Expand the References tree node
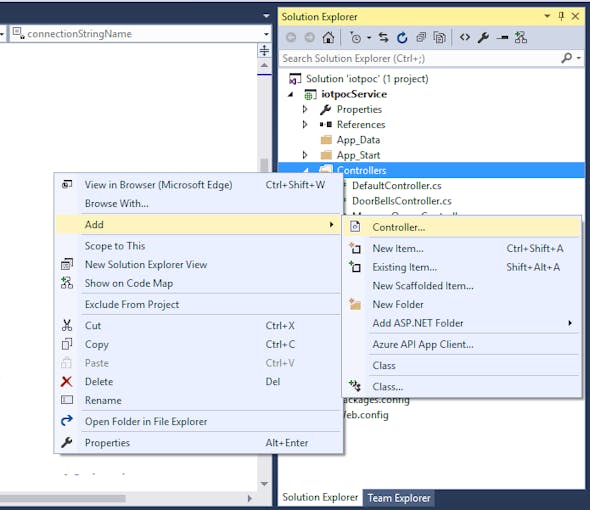This screenshot has height=510, width=590. coord(305,124)
